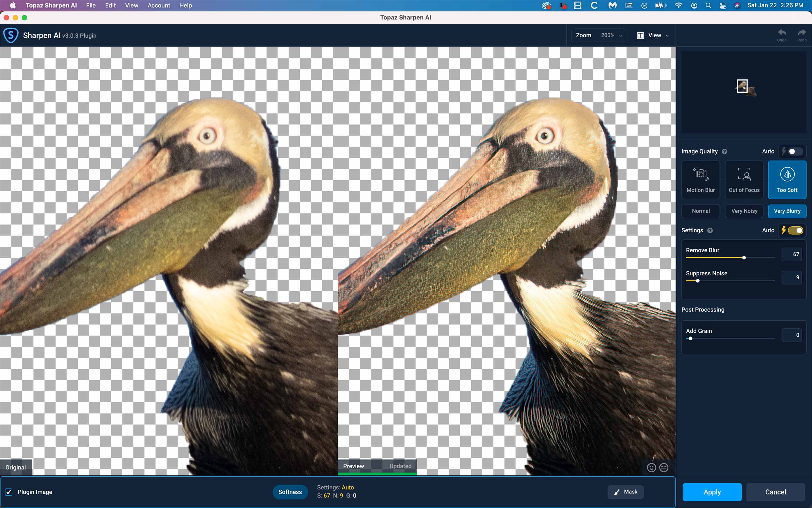
Task: Click the play circle menu bar icon
Action: click(x=644, y=5)
